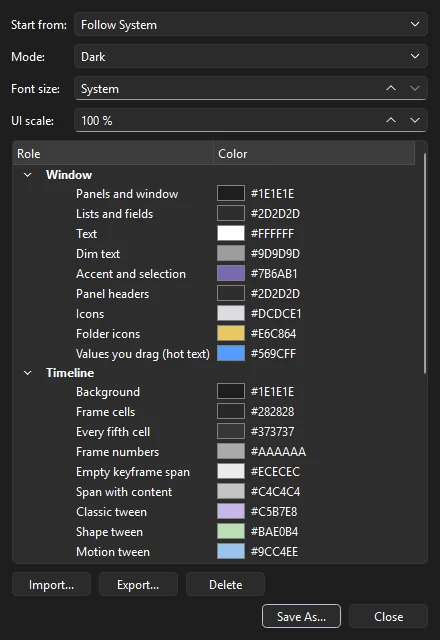Select the Every fifth cell row label
This screenshot has height=640, width=440.
point(113,431)
